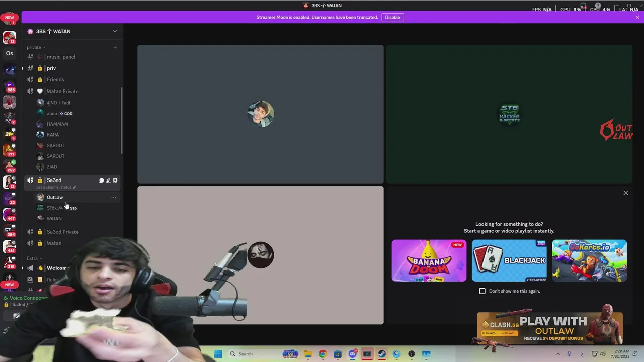Select user ZIAD in voice list

pyautogui.click(x=77, y=167)
